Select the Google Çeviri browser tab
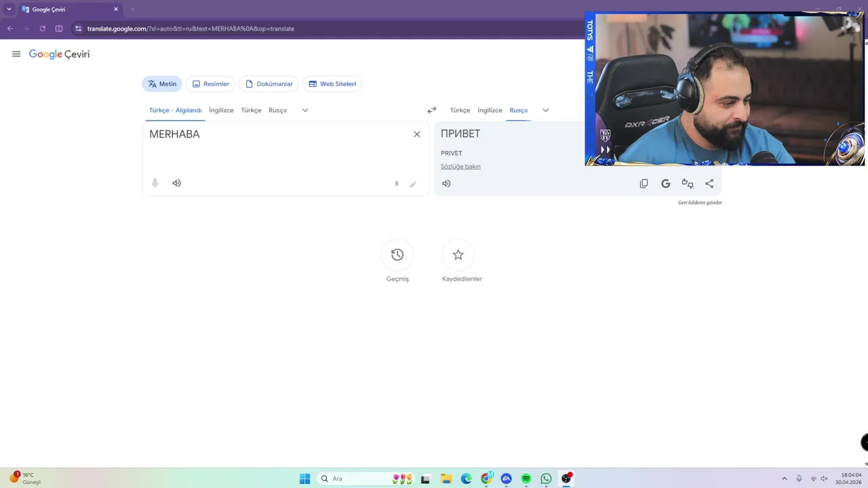The height and width of the screenshot is (488, 868). point(70,9)
